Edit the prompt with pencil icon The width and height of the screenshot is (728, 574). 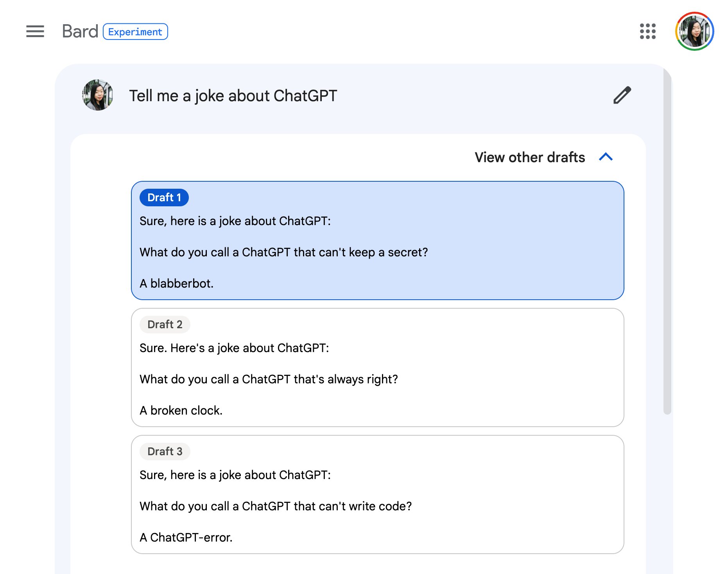pos(622,95)
